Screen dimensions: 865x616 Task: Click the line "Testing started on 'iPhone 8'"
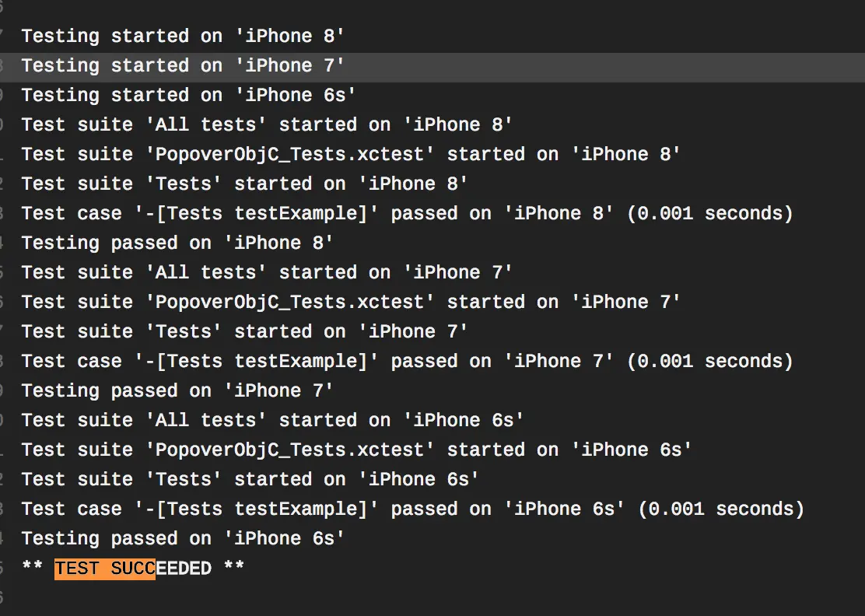[183, 37]
